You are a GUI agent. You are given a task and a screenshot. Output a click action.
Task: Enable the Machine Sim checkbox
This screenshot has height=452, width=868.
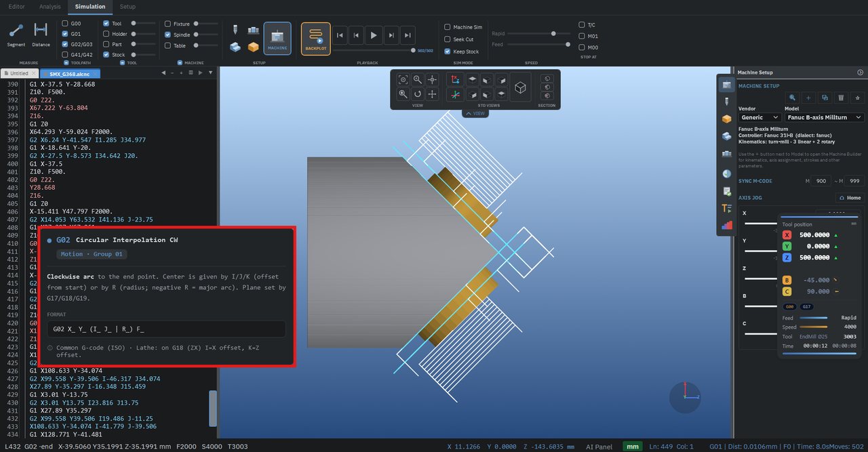click(x=448, y=27)
